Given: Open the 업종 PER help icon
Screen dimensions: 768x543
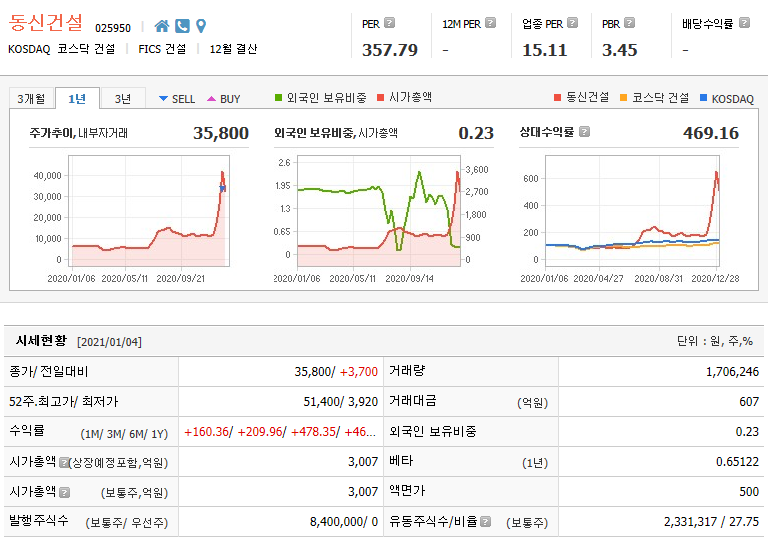Looking at the screenshot, I should [572, 23].
